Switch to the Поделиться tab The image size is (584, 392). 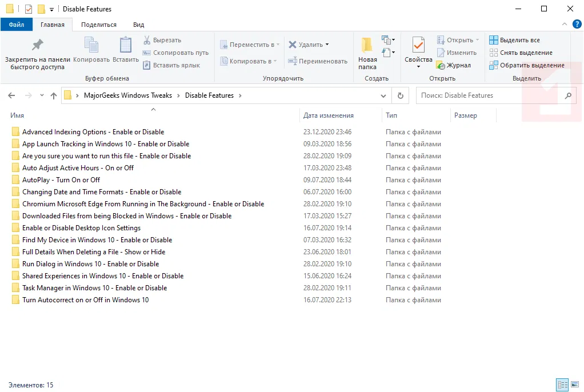click(x=99, y=25)
